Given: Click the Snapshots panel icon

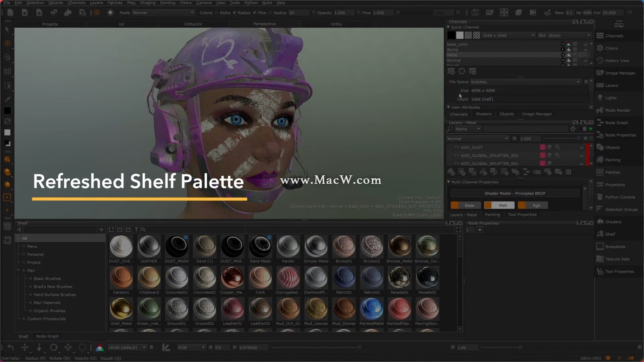Looking at the screenshot, I should pos(600,246).
